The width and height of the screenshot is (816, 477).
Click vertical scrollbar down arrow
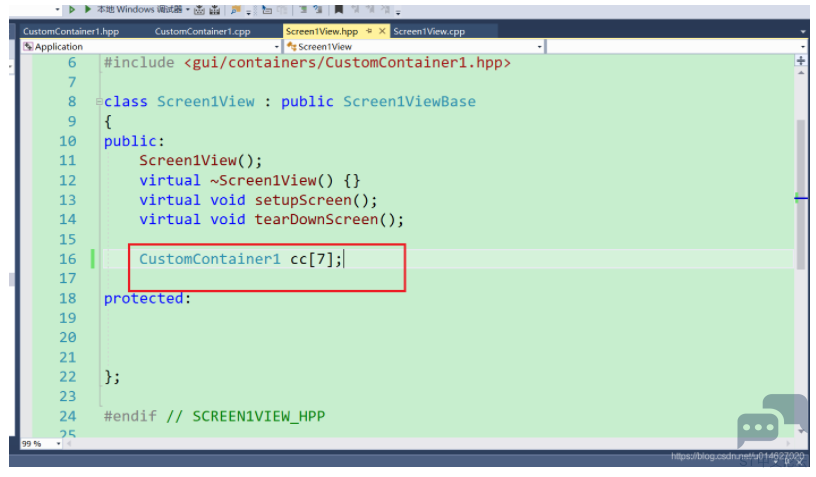pos(801,431)
